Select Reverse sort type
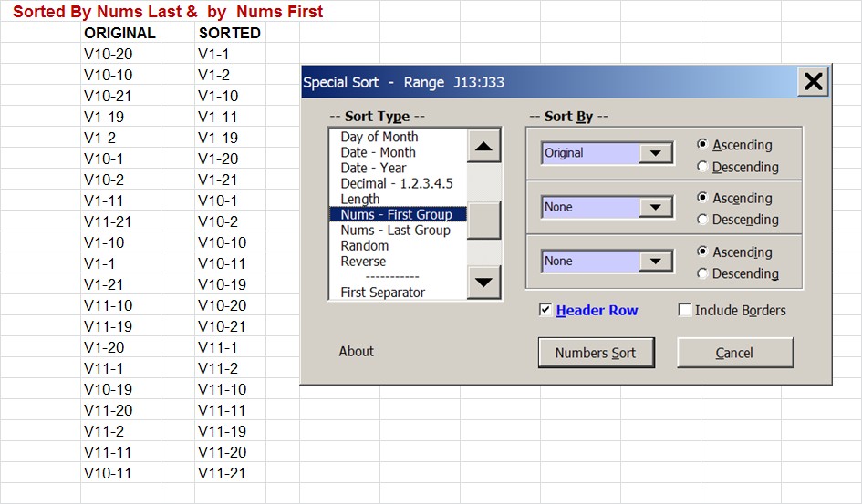862x504 pixels. coord(363,262)
